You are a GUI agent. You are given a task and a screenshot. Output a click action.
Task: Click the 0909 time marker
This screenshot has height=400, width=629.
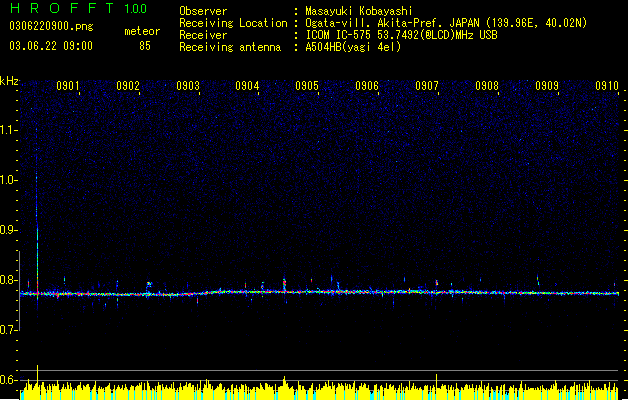pos(547,86)
